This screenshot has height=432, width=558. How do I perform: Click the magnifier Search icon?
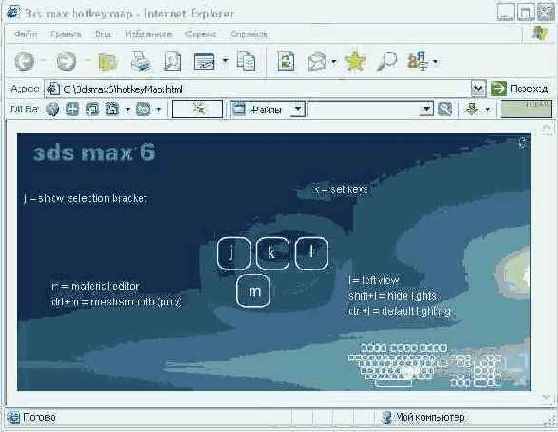387,61
